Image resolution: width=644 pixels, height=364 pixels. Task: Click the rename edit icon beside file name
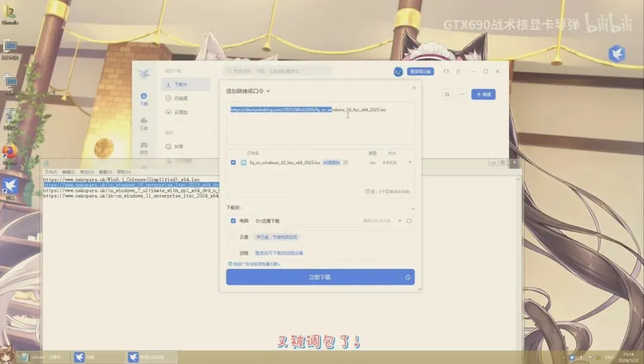pyautogui.click(x=346, y=163)
